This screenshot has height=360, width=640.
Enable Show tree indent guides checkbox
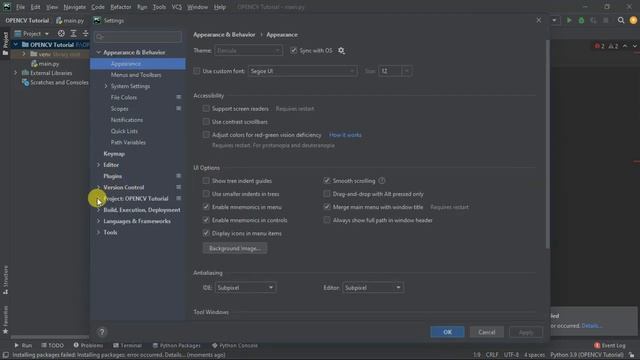tap(206, 180)
